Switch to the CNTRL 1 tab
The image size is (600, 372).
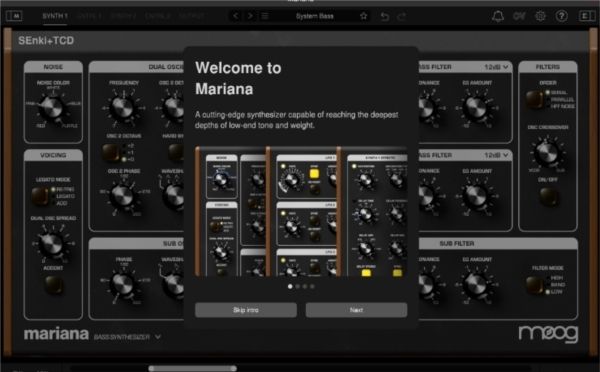(89, 16)
